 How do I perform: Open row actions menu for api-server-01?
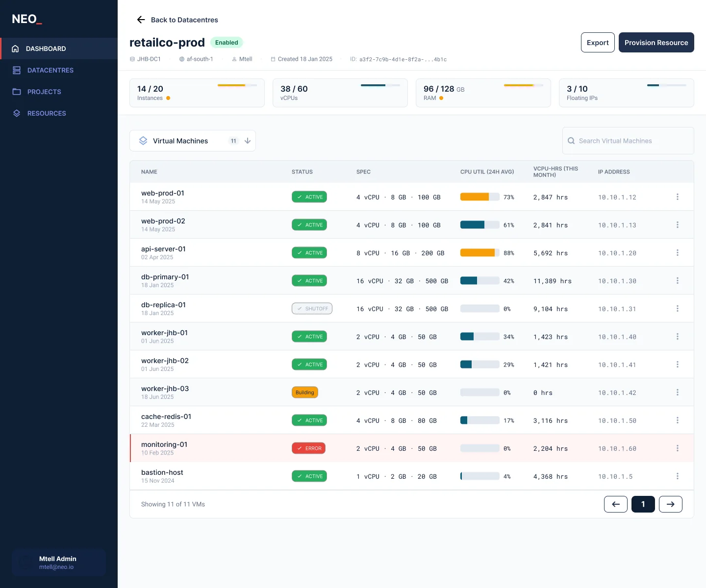[678, 253]
